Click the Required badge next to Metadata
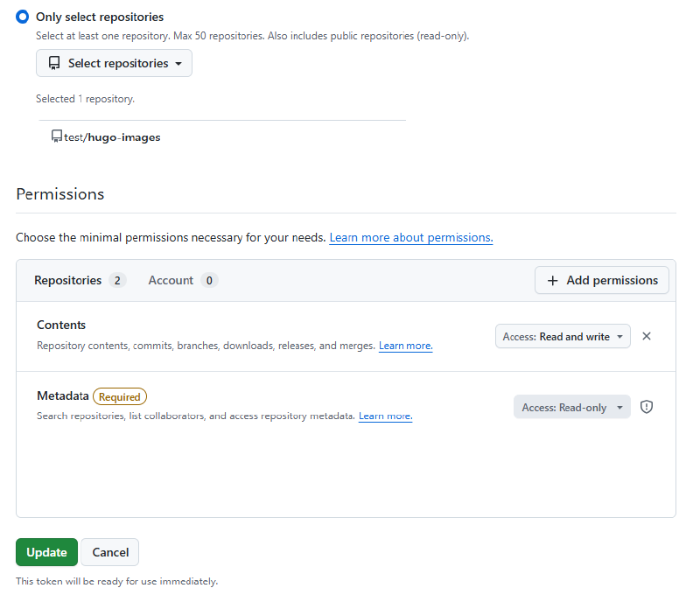This screenshot has height=609, width=700. pos(120,396)
